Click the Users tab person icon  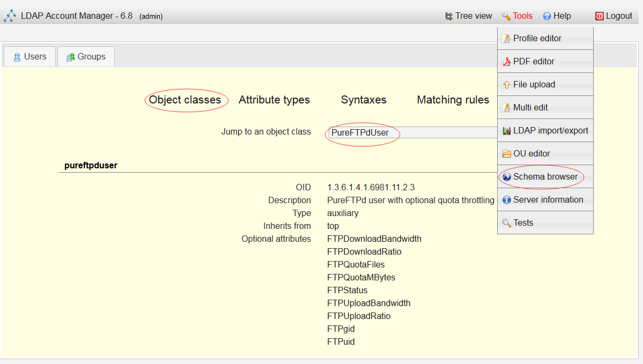click(x=17, y=57)
